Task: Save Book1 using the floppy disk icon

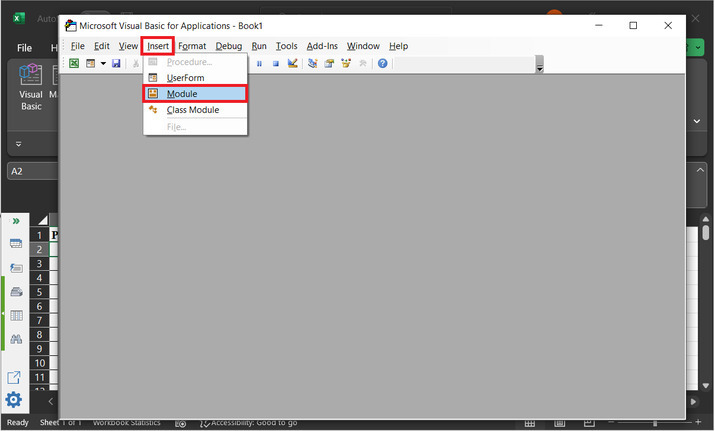Action: [116, 63]
